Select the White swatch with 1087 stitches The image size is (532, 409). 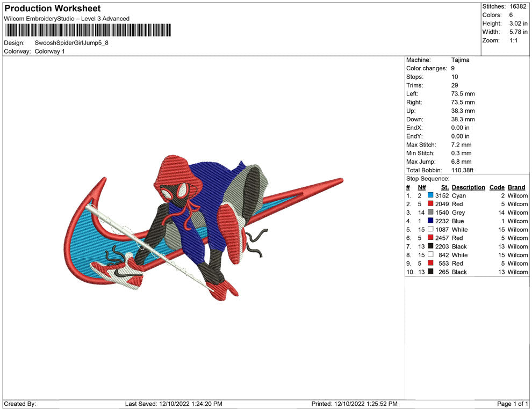[430, 229]
